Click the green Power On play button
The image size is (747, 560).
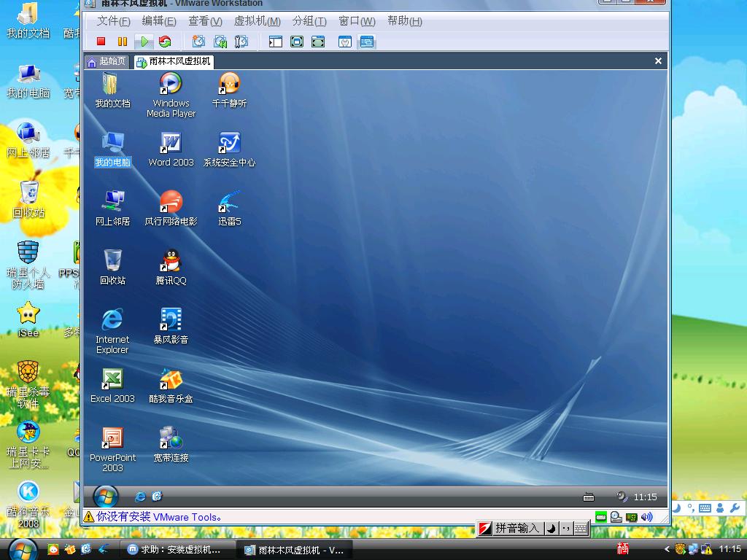(144, 42)
